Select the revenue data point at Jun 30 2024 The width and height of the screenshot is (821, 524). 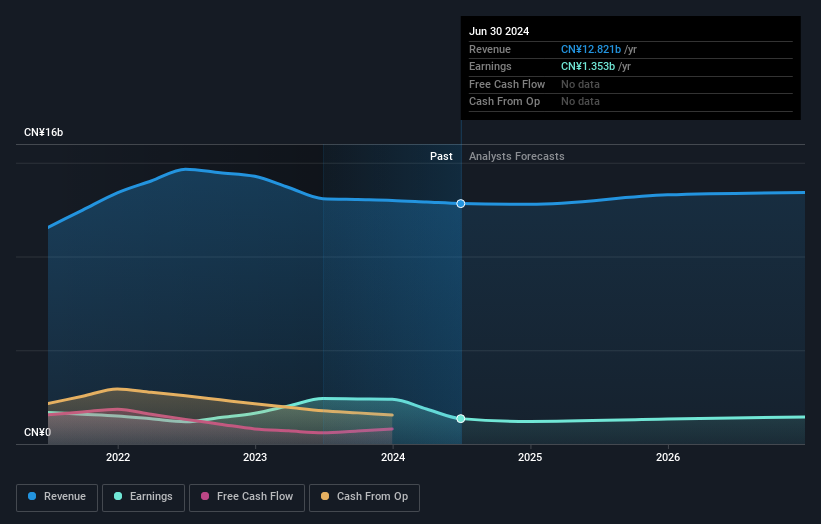(x=460, y=204)
